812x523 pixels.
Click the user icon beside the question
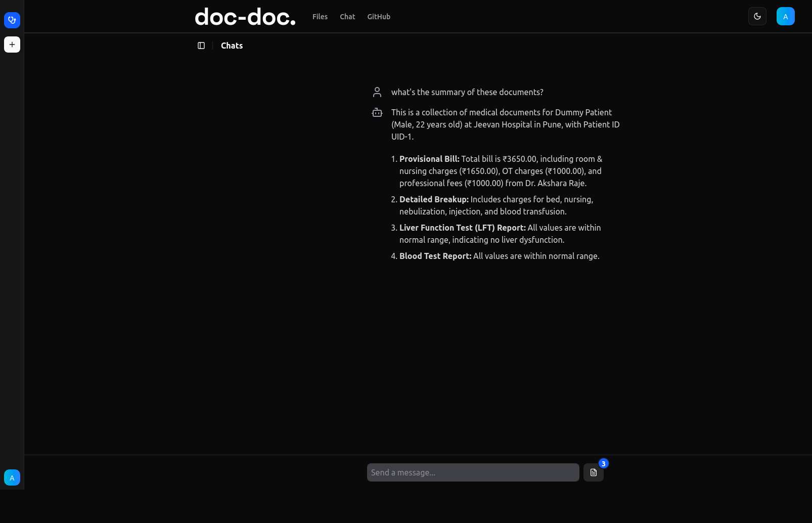pos(377,92)
